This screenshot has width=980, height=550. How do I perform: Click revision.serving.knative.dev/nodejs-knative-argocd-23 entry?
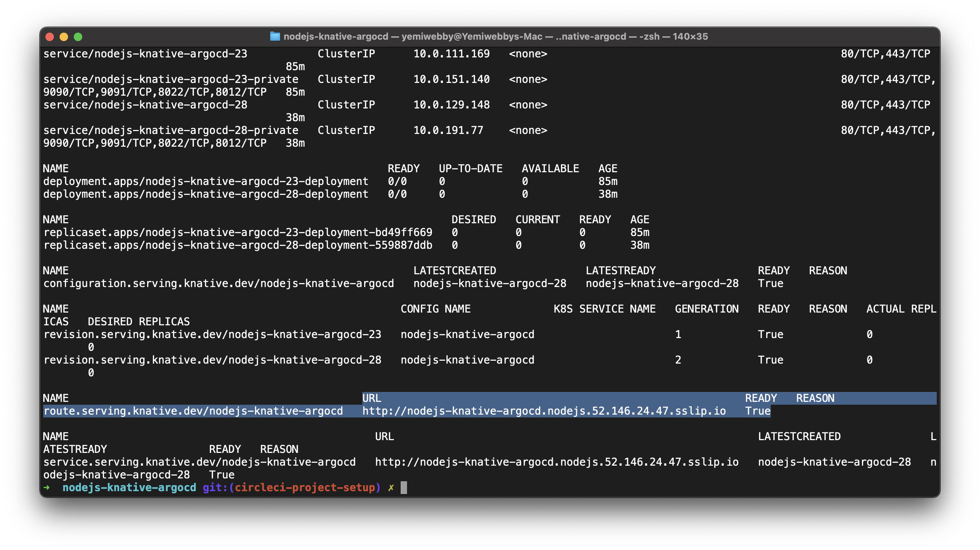(212, 335)
